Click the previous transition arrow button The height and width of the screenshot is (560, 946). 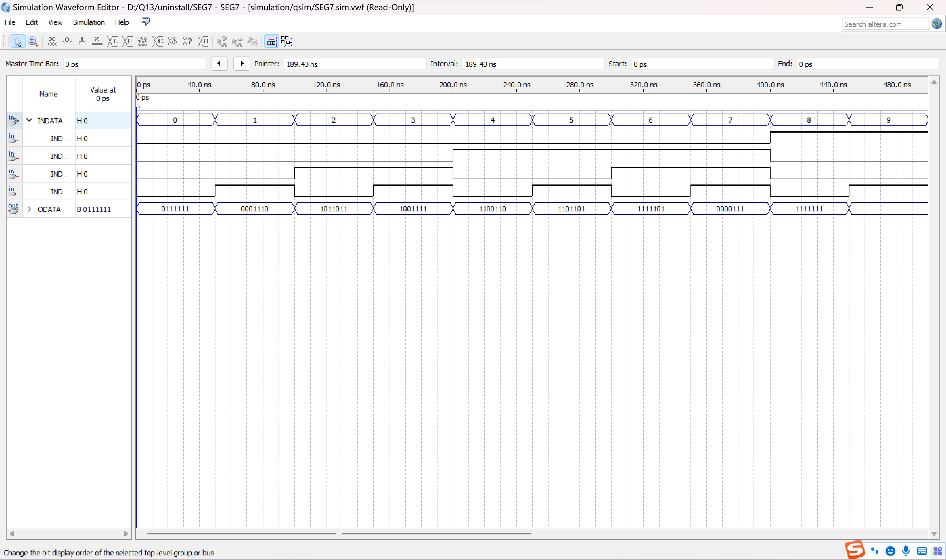tap(219, 63)
